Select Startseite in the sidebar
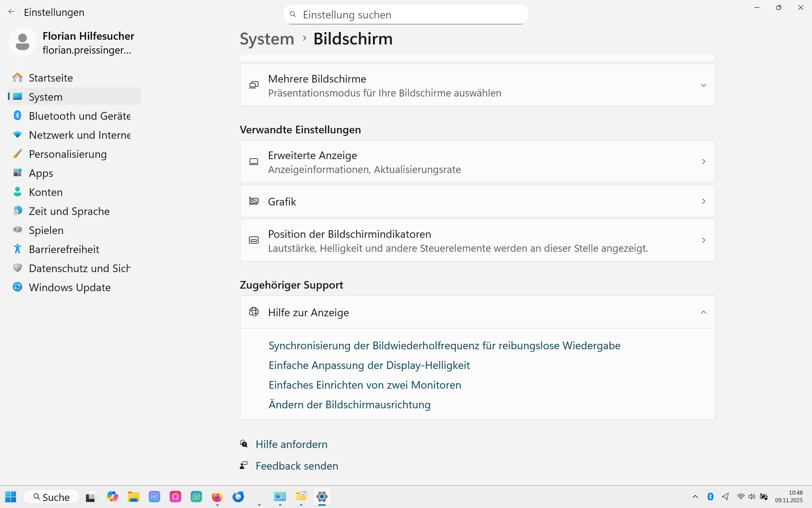Viewport: 812px width, 508px height. tap(74, 77)
